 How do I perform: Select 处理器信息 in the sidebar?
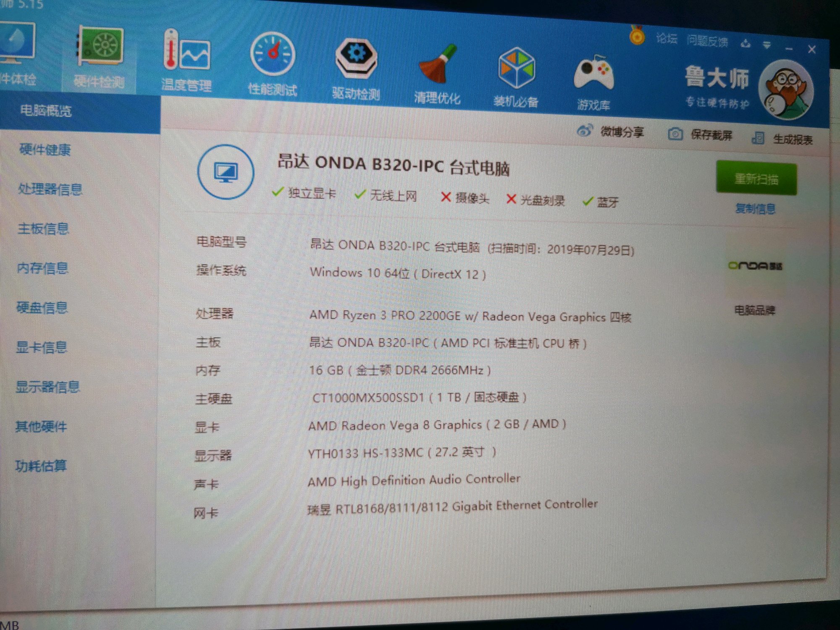coord(50,189)
